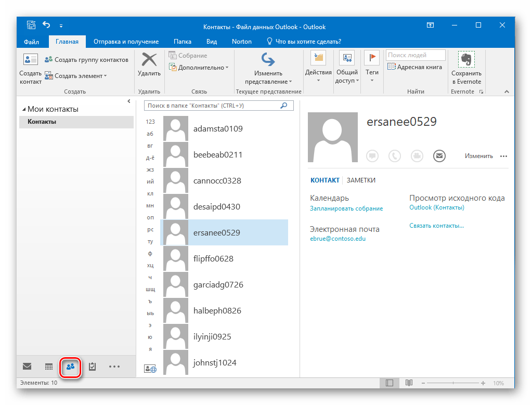Click ebrue@contoso.edu email link
The height and width of the screenshot is (405, 532).
tap(338, 239)
